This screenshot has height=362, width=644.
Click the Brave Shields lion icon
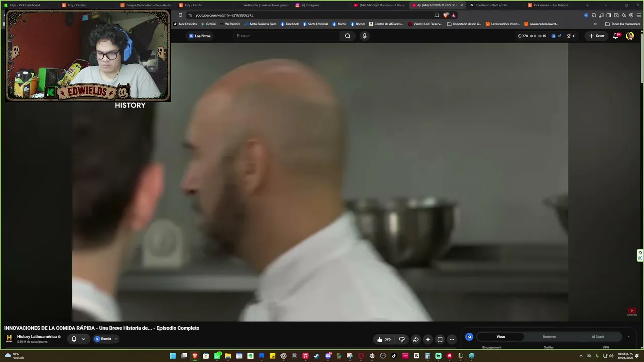pyautogui.click(x=446, y=15)
